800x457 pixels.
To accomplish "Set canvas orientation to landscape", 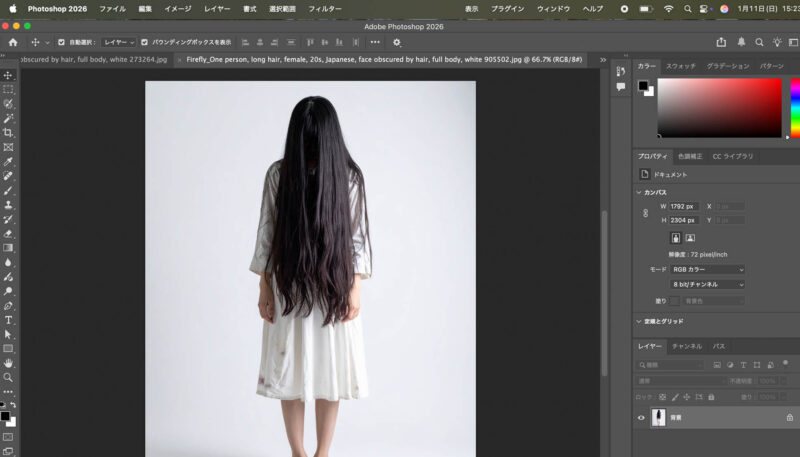I will pos(690,238).
